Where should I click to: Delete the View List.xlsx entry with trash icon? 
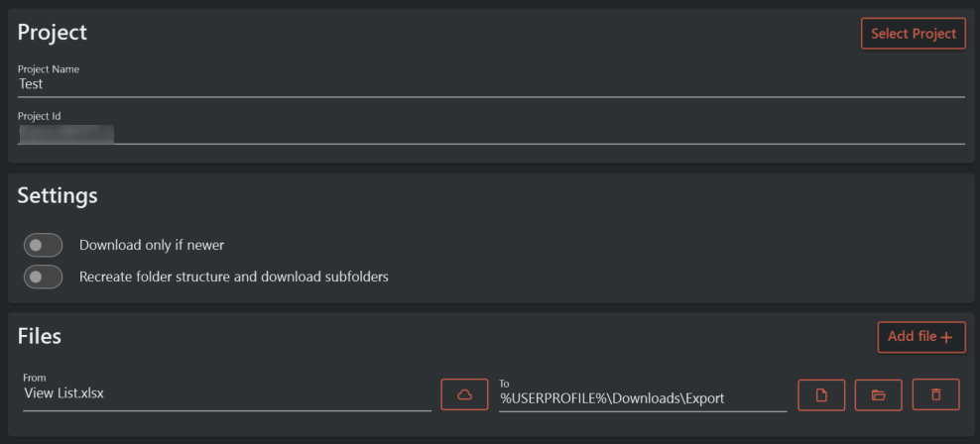click(935, 394)
